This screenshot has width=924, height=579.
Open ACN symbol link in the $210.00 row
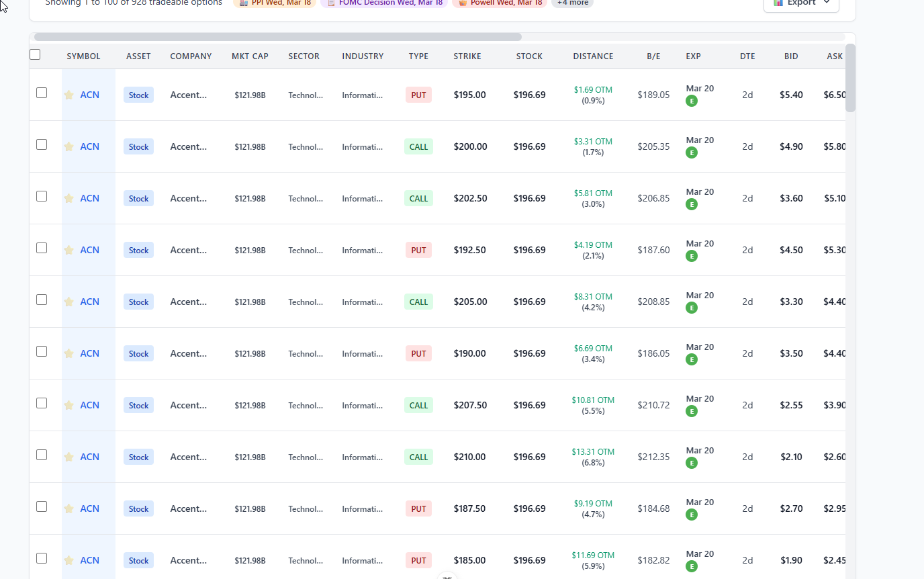tap(89, 457)
